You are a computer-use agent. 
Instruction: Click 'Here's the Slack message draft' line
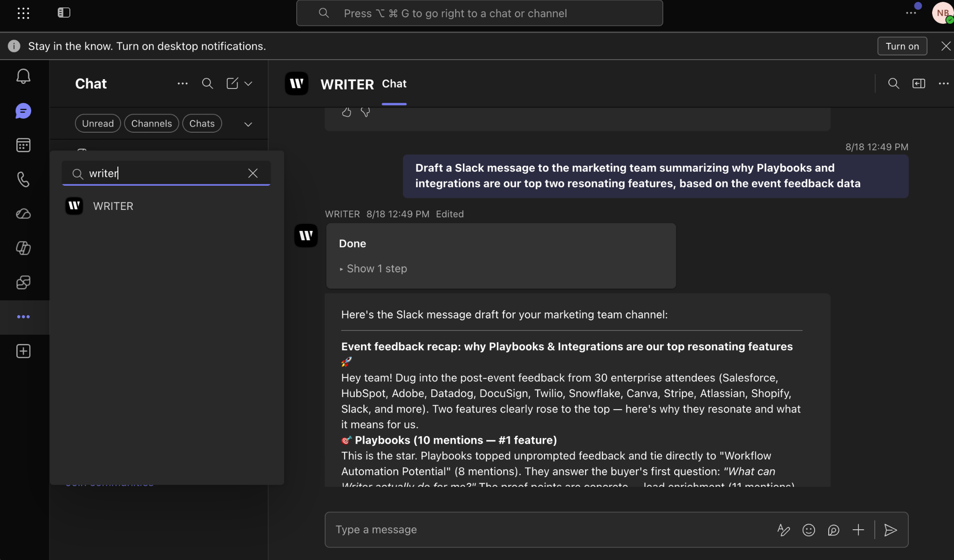click(x=504, y=315)
